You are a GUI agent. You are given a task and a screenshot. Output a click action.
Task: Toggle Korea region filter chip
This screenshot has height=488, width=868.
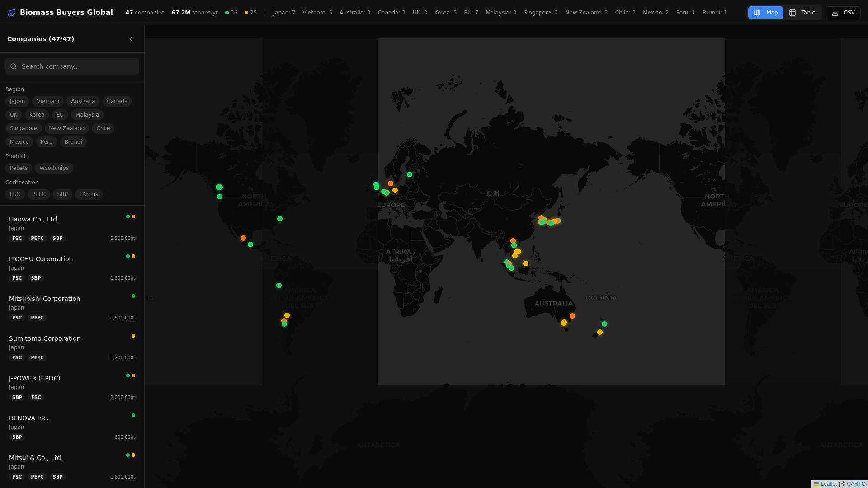[x=37, y=115]
